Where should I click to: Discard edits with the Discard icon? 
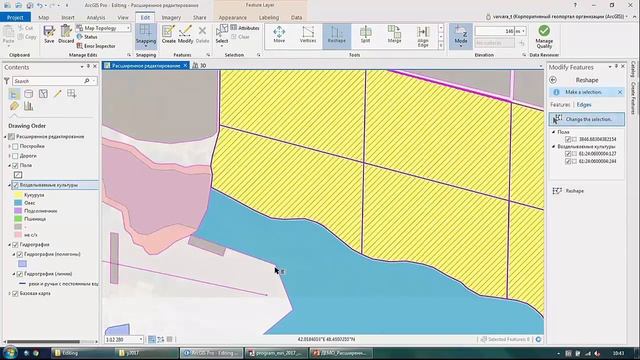66,34
